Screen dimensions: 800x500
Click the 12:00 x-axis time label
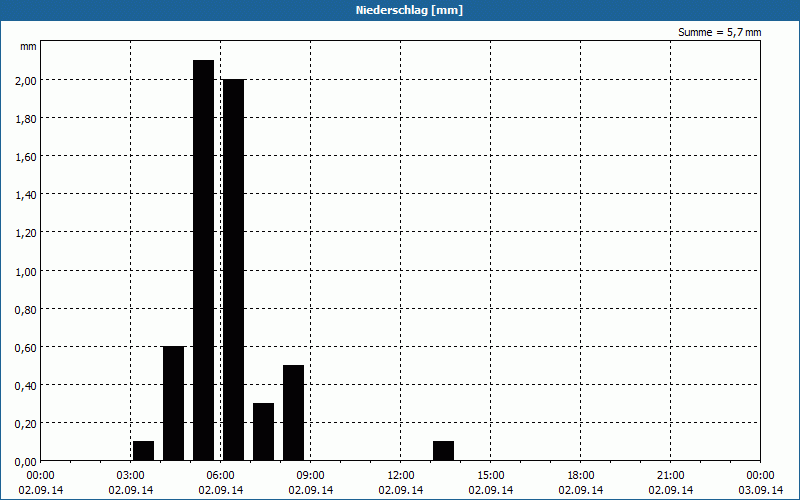coord(401,476)
